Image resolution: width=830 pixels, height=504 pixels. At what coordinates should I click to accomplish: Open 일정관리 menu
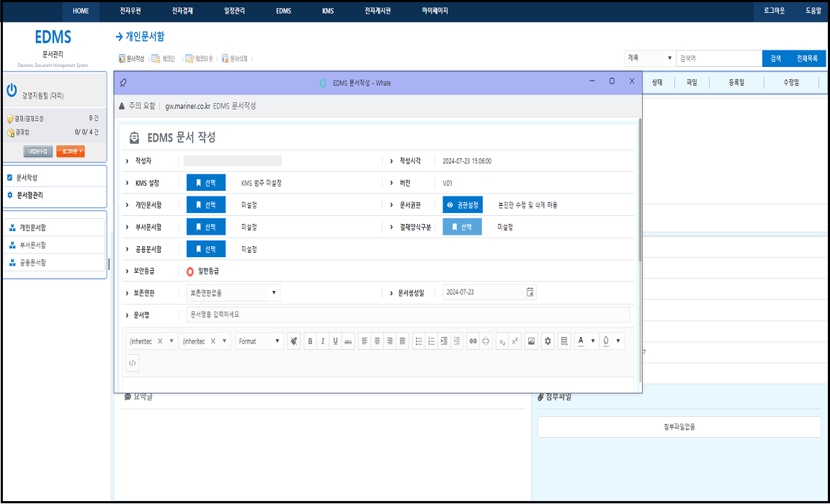coord(234,11)
